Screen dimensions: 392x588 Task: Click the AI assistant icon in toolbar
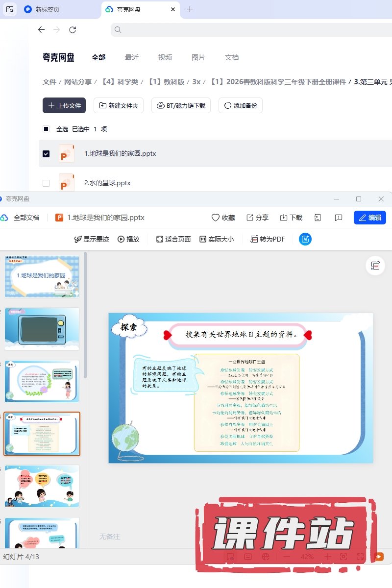[305, 239]
